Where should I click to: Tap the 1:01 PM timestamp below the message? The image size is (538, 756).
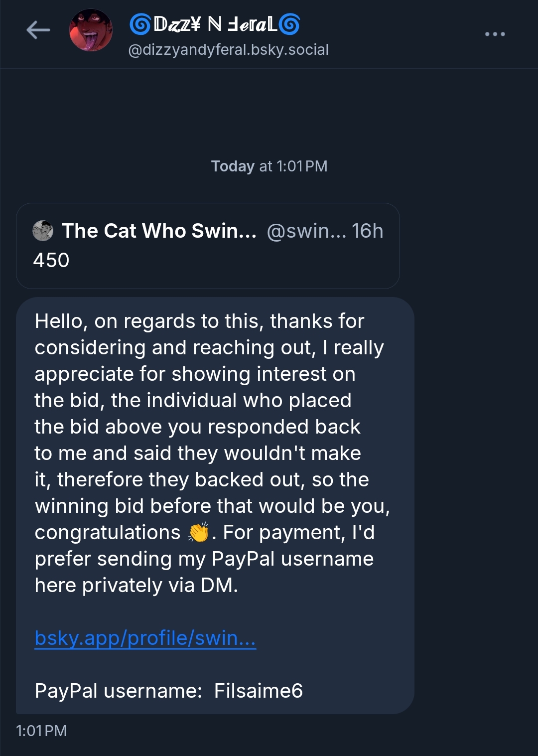[x=41, y=731]
